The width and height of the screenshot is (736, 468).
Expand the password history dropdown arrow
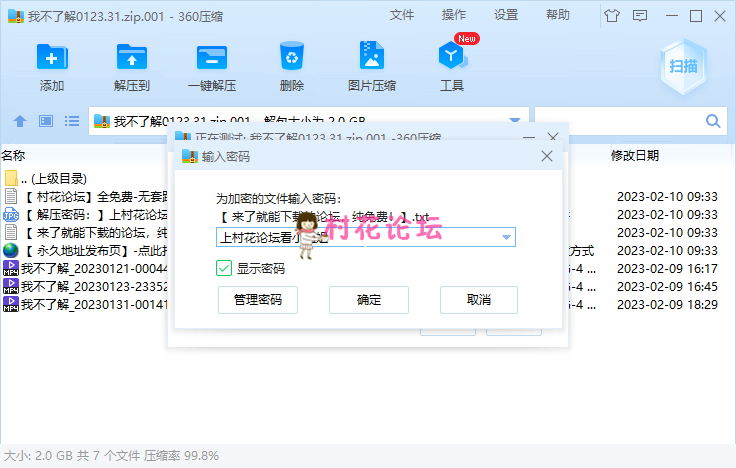coord(506,237)
